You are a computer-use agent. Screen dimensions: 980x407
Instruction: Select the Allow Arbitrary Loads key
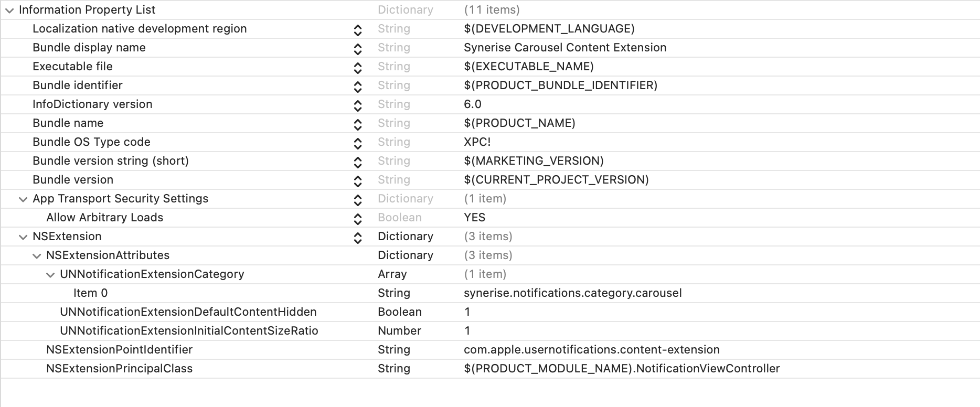click(x=105, y=218)
